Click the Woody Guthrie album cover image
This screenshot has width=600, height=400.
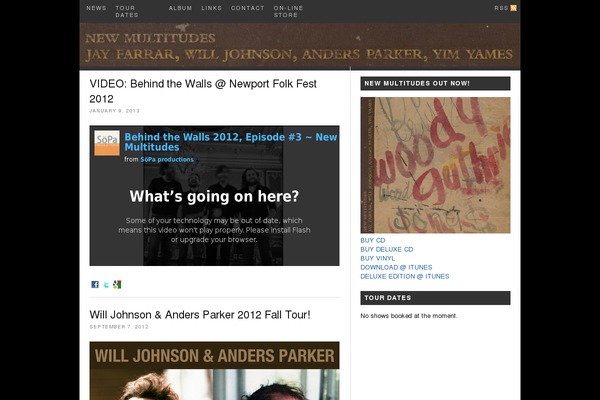tap(435, 165)
